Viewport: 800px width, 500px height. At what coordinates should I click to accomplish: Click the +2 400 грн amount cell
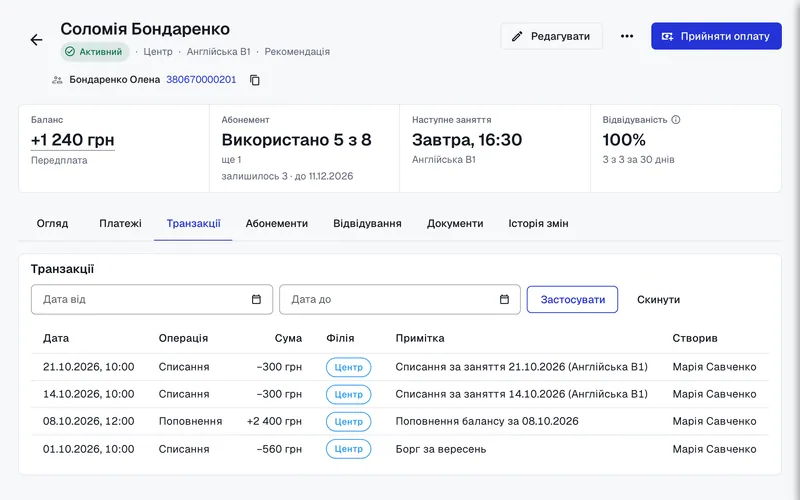coord(274,421)
